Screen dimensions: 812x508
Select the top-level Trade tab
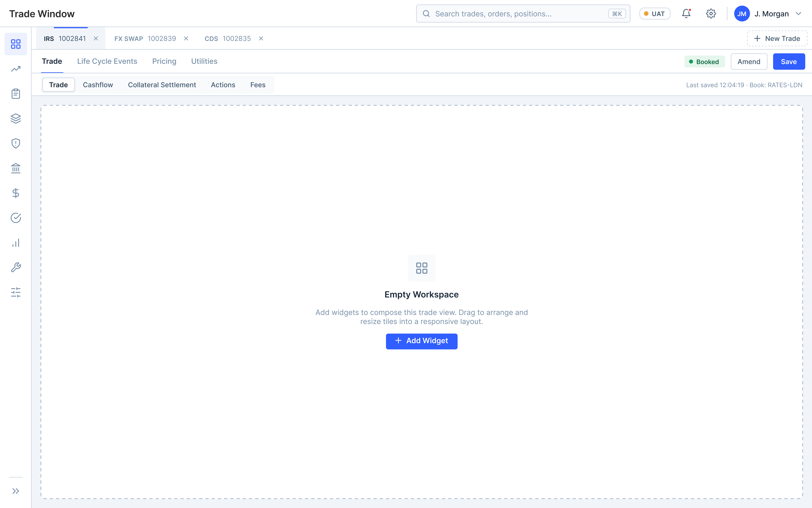click(x=52, y=62)
